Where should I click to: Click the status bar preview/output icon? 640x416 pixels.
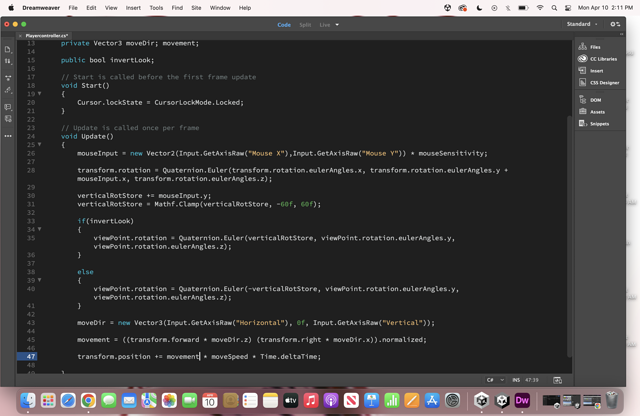pos(557,380)
